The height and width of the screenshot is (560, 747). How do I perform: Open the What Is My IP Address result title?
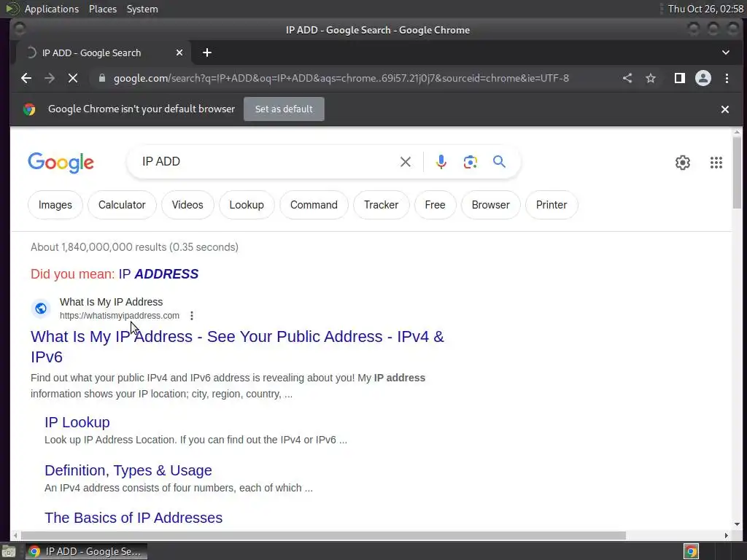pyautogui.click(x=237, y=346)
